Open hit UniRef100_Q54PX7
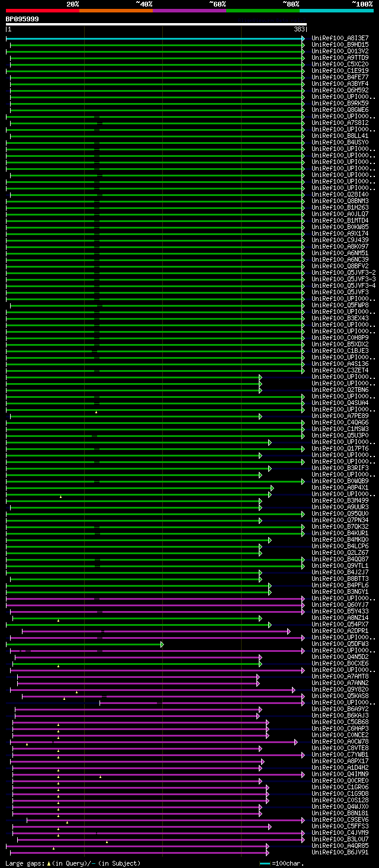This screenshot has width=379, height=868. [x=340, y=624]
